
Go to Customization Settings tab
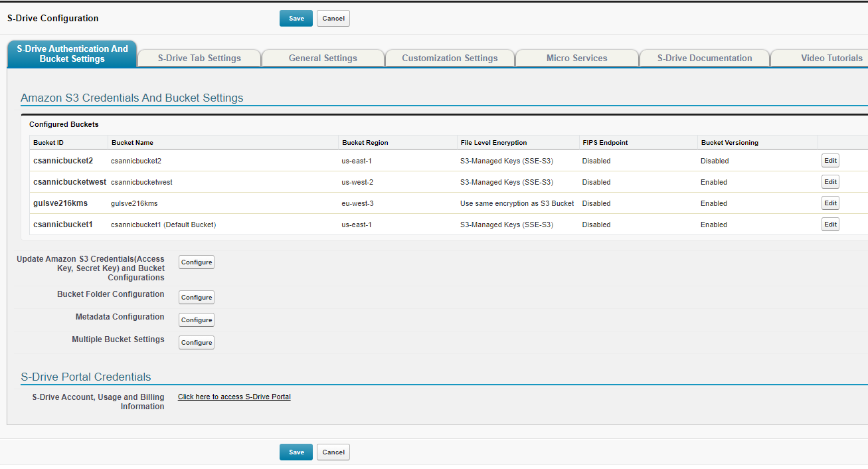click(x=450, y=58)
